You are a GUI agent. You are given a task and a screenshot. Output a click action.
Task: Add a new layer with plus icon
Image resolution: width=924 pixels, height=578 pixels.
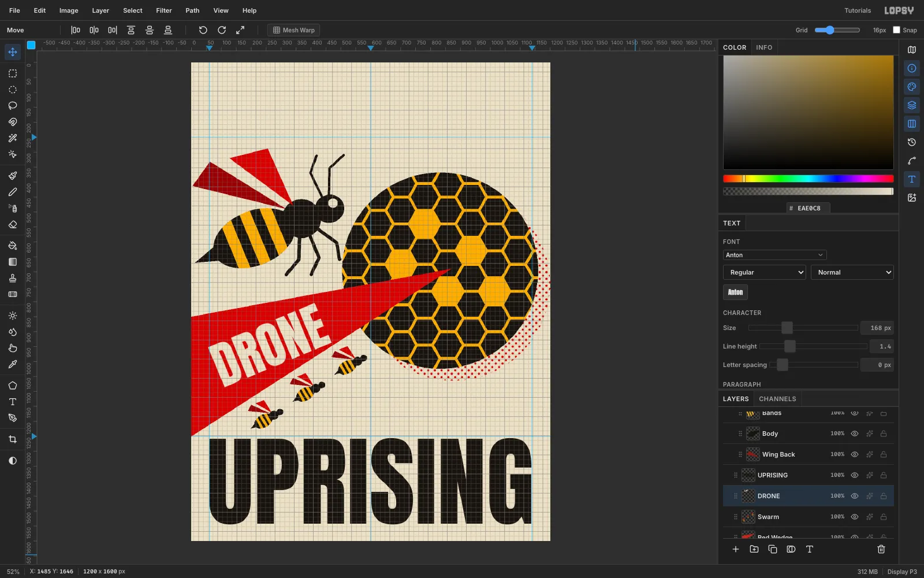pos(736,549)
